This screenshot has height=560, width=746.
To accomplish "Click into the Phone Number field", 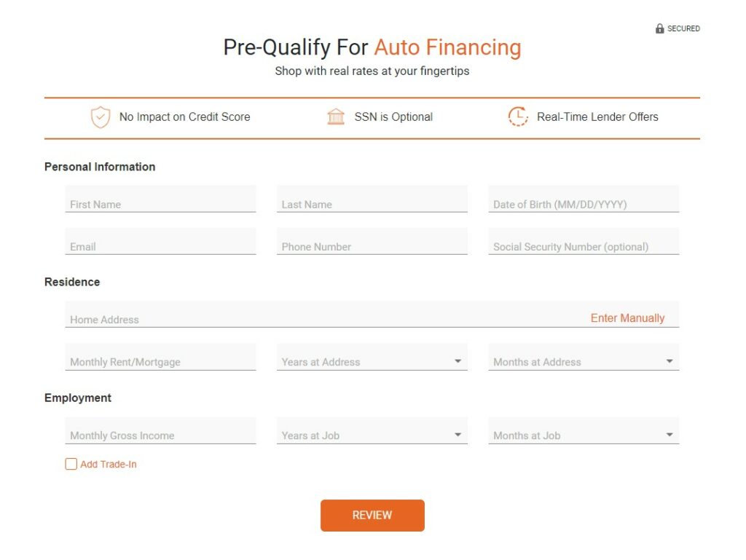I will [x=372, y=242].
